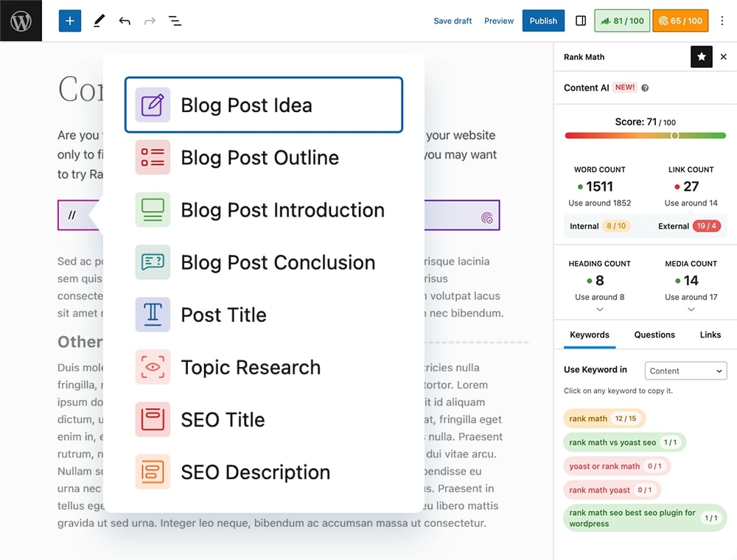Open the Document Overview list icon
Image resolution: width=737 pixels, height=560 pixels.
(175, 21)
